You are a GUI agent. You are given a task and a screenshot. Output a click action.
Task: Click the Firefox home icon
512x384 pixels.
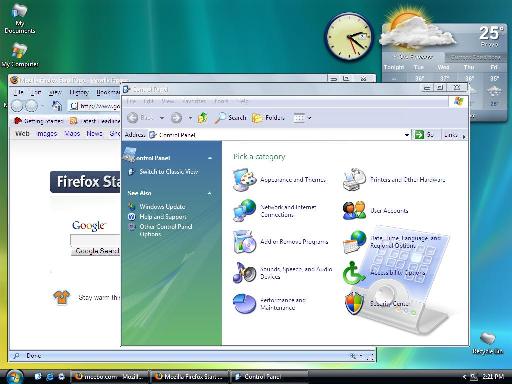57,106
